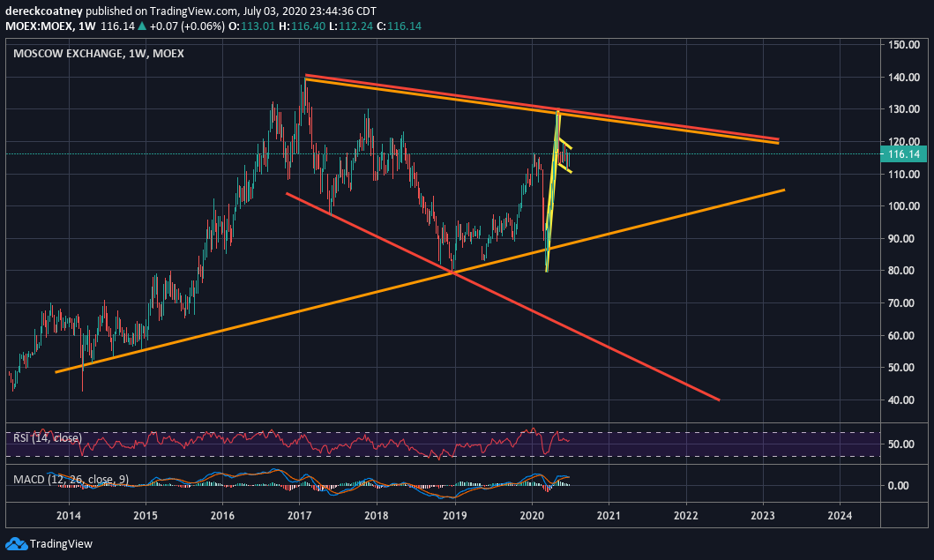Click the 2014 time axis label
The width and height of the screenshot is (934, 560).
[x=69, y=515]
